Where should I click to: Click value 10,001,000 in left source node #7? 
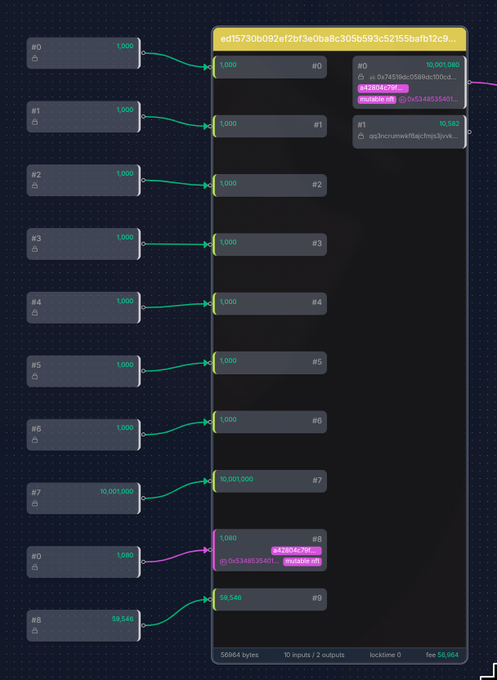coord(117,491)
